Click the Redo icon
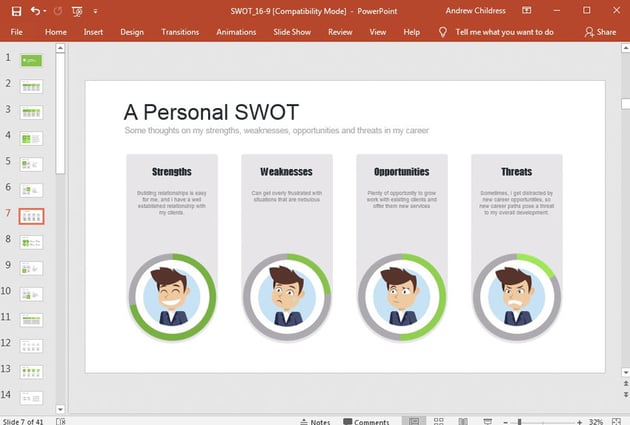Screen dimensions: 630x425 [57, 10]
